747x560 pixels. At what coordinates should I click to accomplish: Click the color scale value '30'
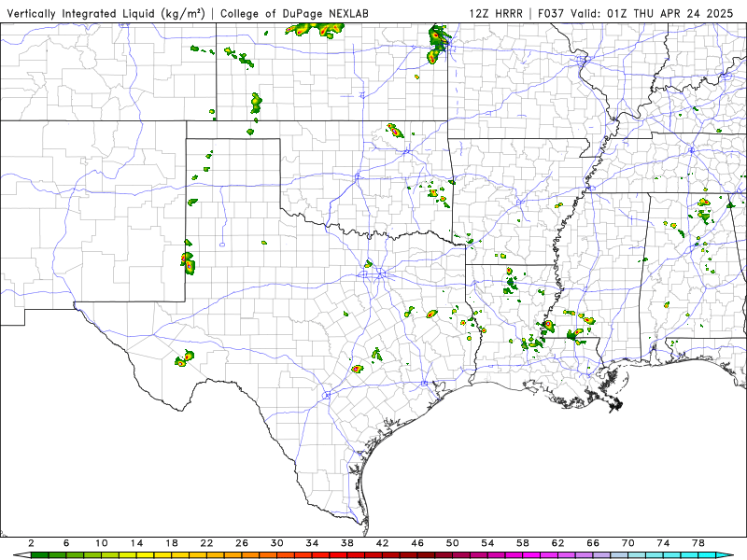click(x=277, y=543)
